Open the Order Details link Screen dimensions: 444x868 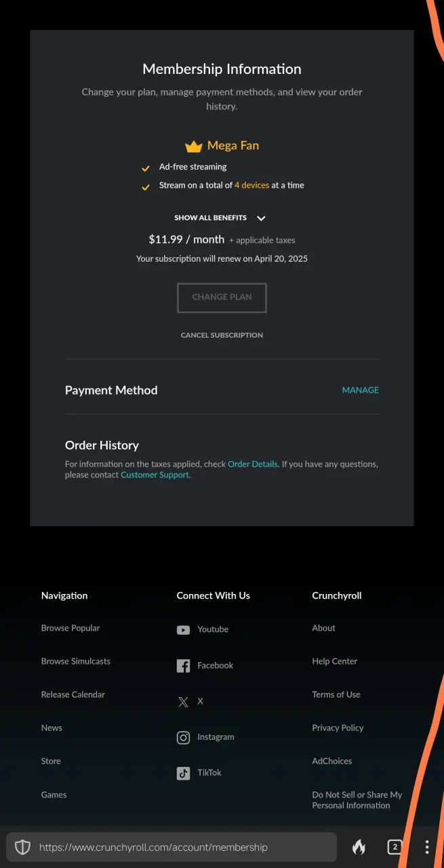[x=253, y=465]
